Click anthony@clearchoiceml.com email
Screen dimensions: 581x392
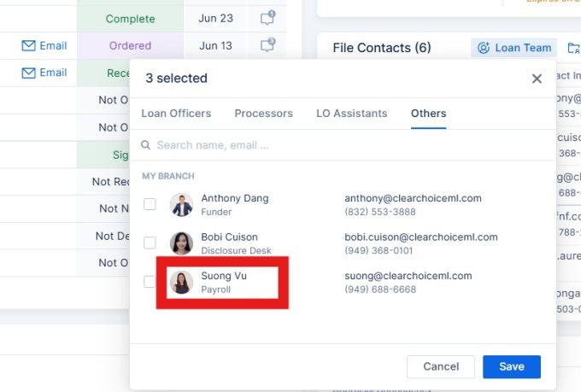(413, 198)
